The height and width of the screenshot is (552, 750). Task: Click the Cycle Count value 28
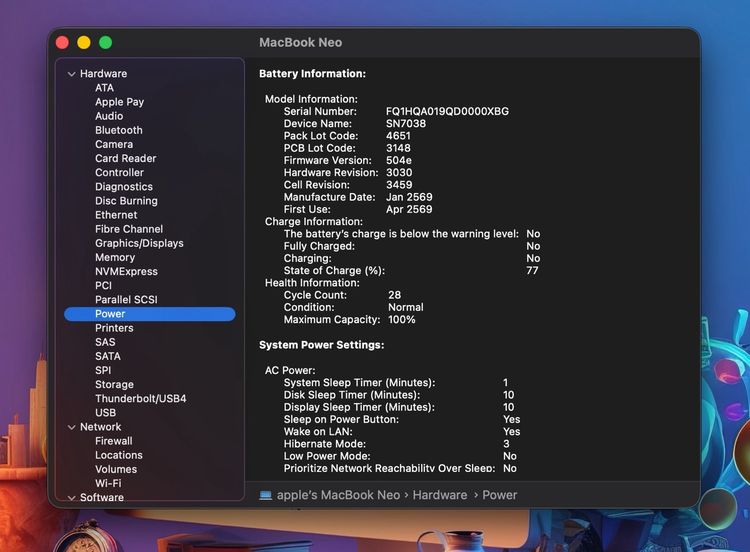[395, 295]
